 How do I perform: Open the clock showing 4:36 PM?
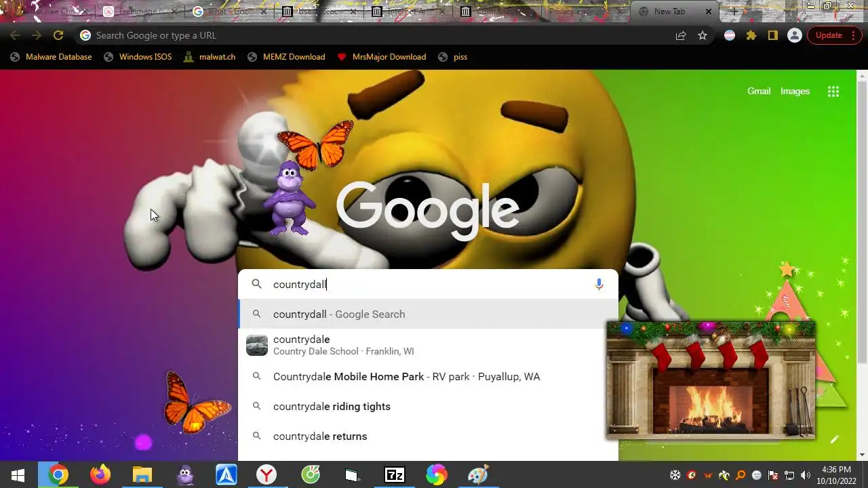835,475
